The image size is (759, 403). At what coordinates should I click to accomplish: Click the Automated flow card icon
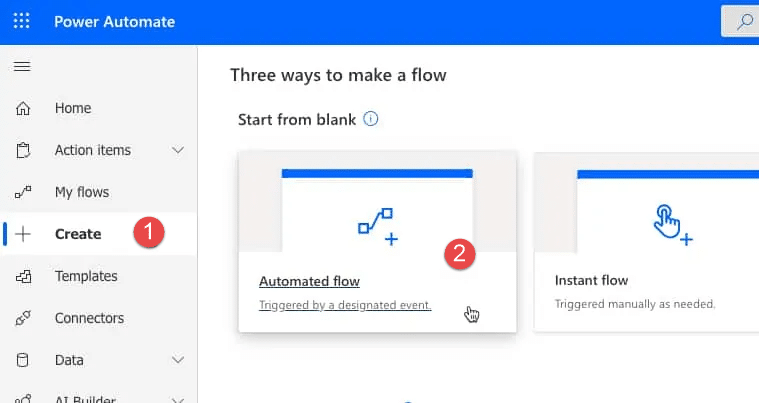(x=378, y=226)
